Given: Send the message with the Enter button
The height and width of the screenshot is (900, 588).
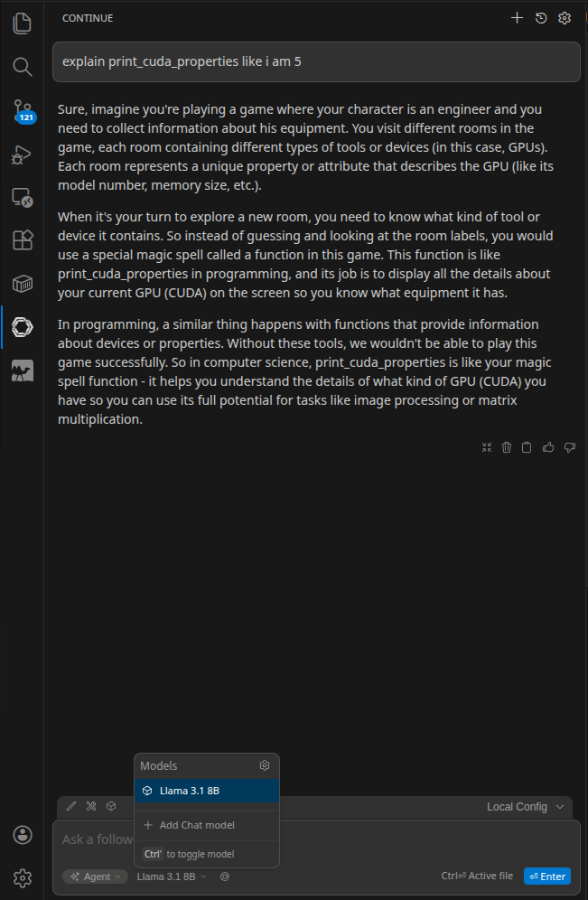Looking at the screenshot, I should (x=547, y=876).
